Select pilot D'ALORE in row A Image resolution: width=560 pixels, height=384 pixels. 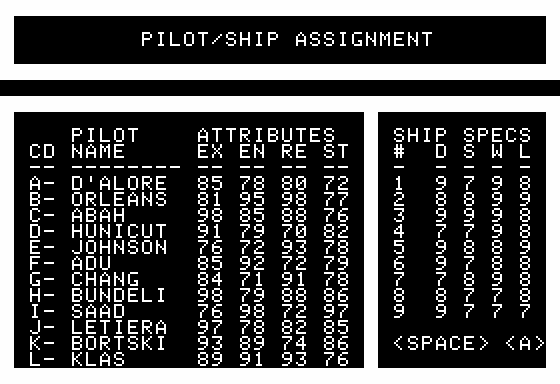(119, 183)
